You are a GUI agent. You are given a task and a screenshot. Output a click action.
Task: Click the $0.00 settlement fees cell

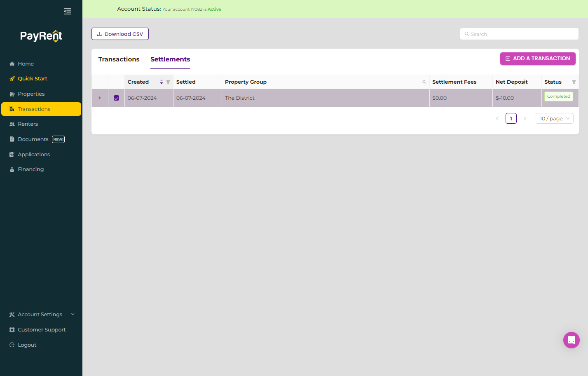tap(461, 98)
